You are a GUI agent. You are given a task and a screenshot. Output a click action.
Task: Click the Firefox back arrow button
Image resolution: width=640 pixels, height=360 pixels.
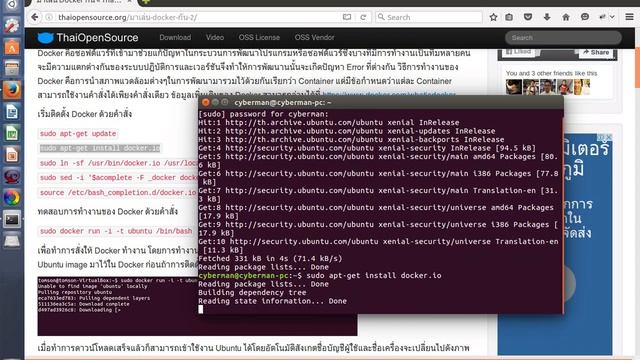coord(35,17)
